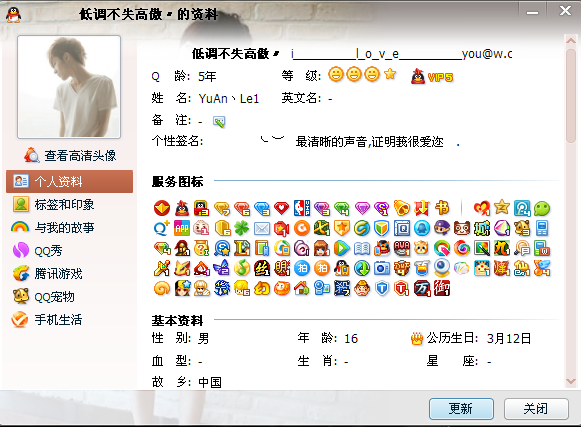Click the red shield T icon

402,288
